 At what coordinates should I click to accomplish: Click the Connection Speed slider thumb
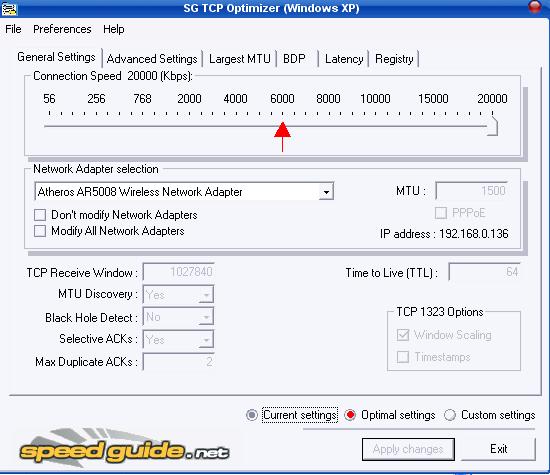(x=492, y=126)
